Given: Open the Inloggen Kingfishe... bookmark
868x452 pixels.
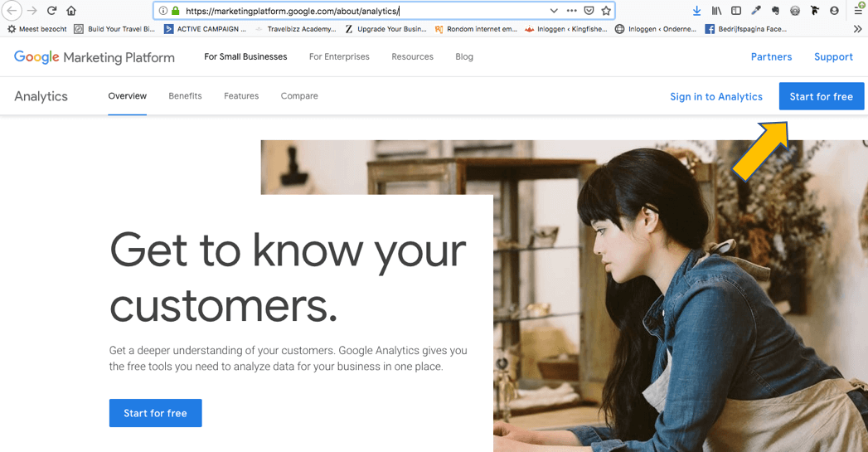Looking at the screenshot, I should 565,29.
